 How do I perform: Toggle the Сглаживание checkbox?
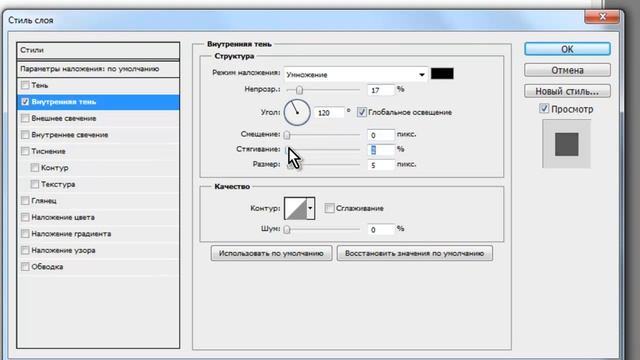tap(329, 208)
